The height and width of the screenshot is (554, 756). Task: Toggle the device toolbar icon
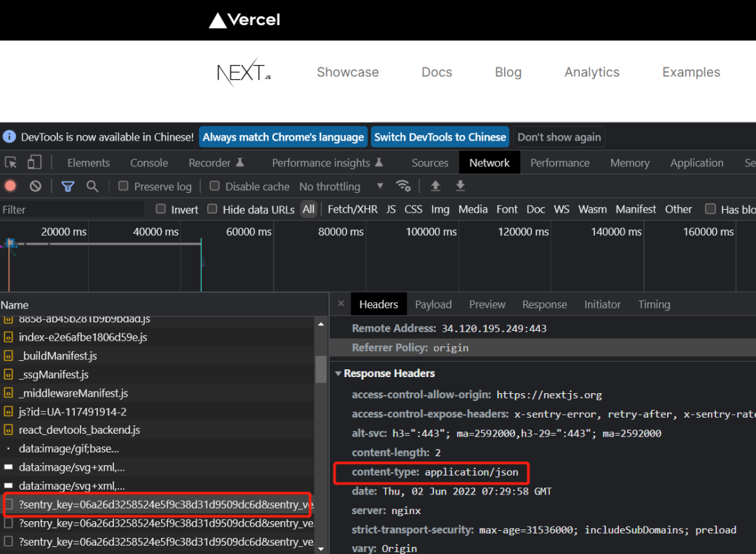tap(34, 162)
